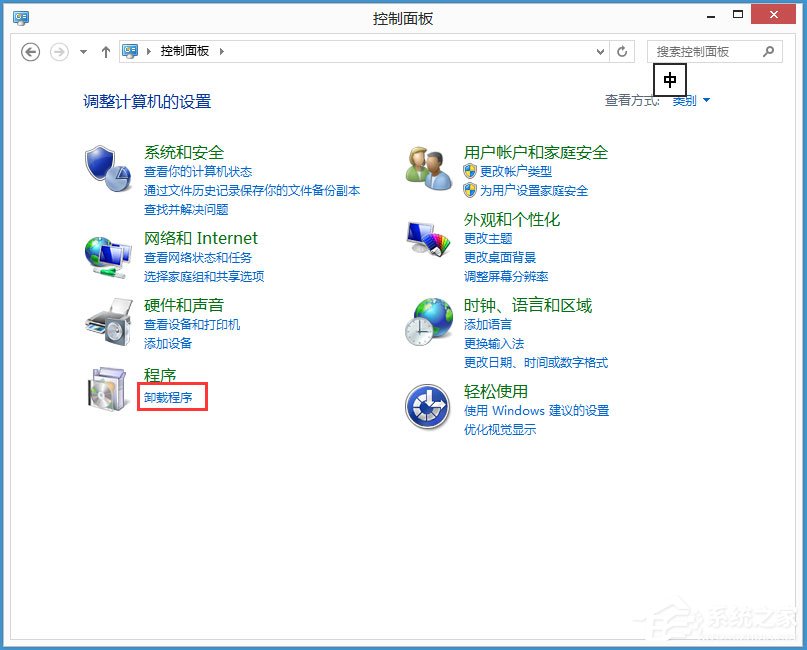The image size is (807, 650).
Task: Open 调整屏幕分辨率 settings
Action: pos(508,277)
